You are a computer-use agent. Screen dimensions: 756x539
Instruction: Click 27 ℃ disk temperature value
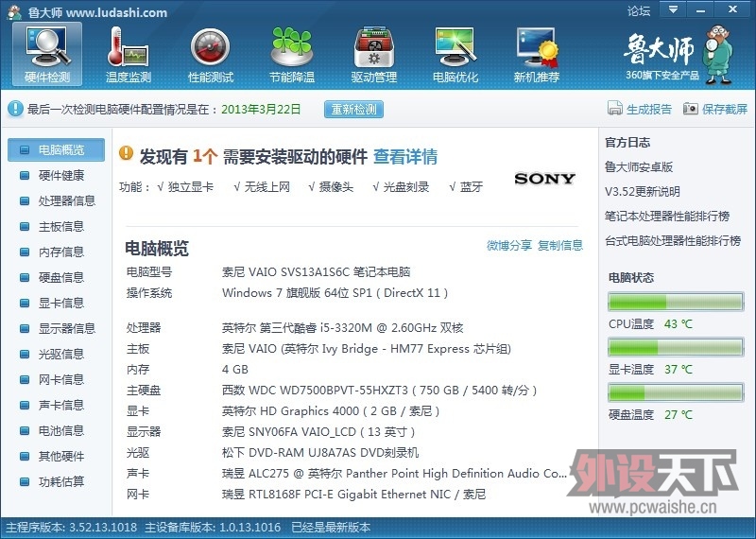pos(678,414)
